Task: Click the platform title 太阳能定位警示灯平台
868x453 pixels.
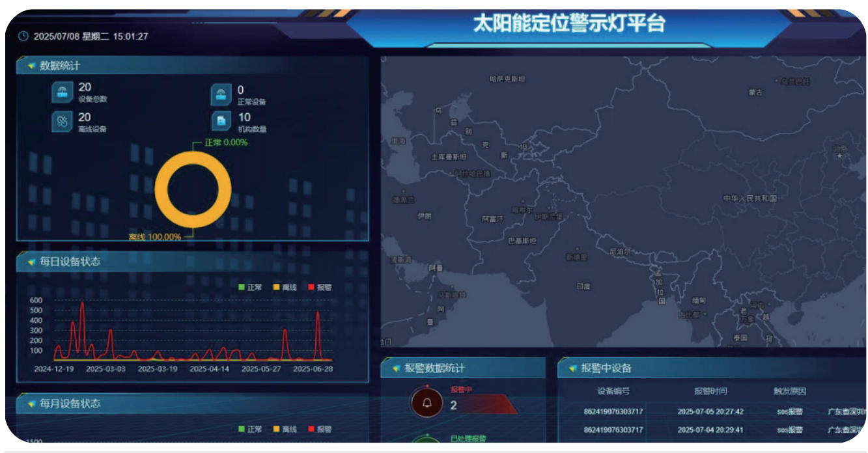Action: tap(569, 23)
